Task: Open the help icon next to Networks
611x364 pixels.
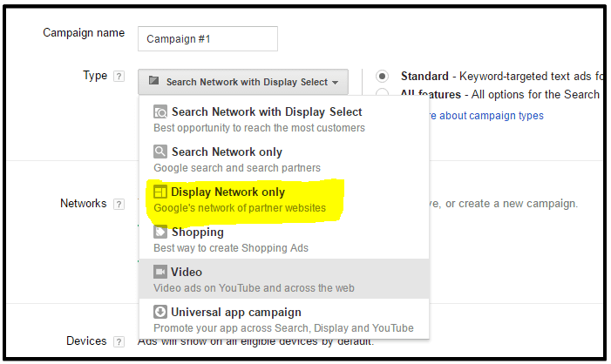Action: (x=119, y=204)
